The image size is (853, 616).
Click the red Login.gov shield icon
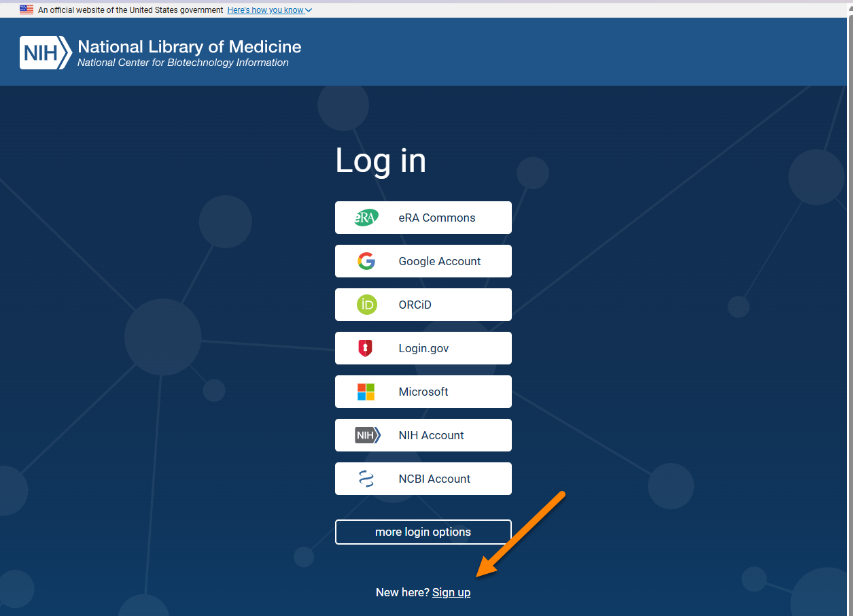coord(366,348)
